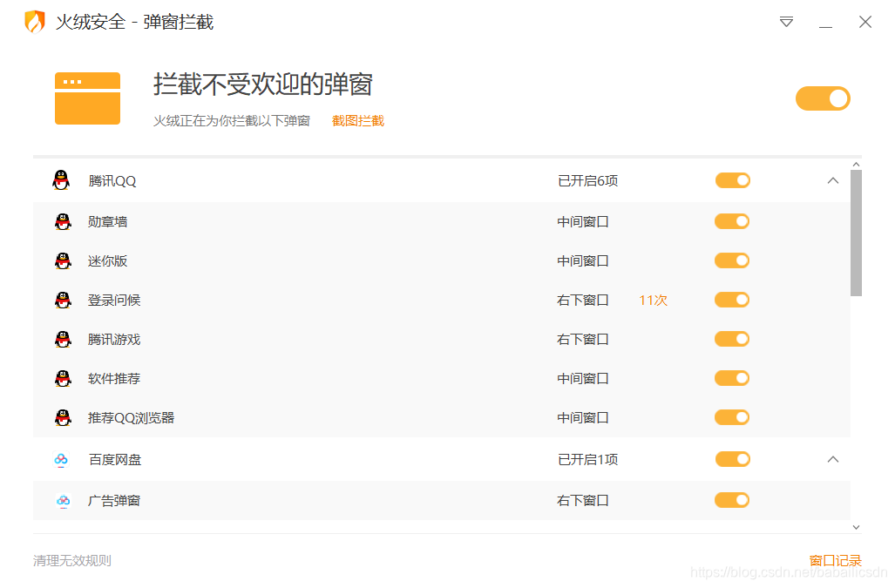
Task: Click the 已开启1项 status text
Action: click(588, 459)
